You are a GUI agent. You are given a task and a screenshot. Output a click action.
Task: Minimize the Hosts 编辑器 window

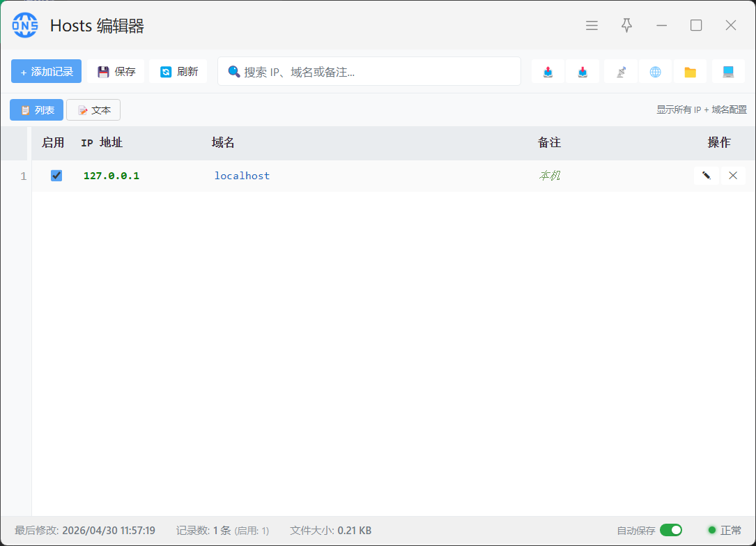click(x=661, y=26)
